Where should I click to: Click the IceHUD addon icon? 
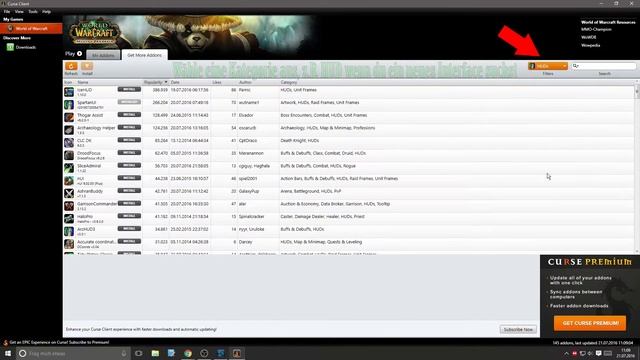tap(69, 92)
